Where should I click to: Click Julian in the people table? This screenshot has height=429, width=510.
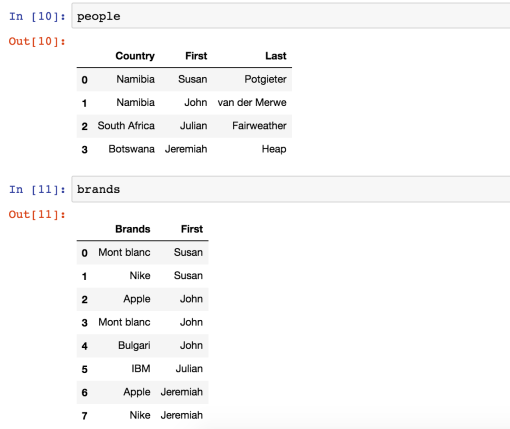[x=194, y=126]
